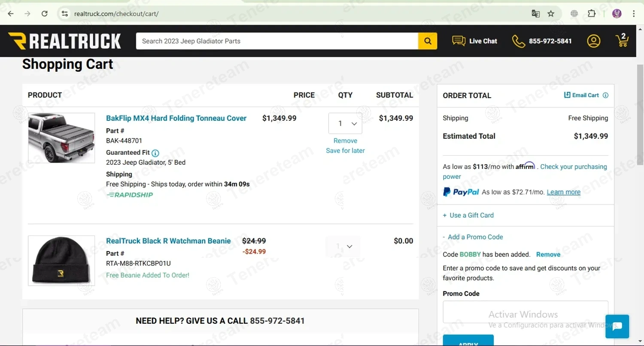The height and width of the screenshot is (346, 644).
Task: Click the RealTruck logo
Action: (x=65, y=41)
